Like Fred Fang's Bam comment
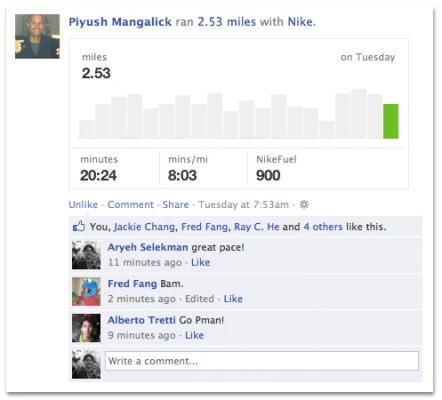The width and height of the screenshot is (442, 400). point(233,299)
